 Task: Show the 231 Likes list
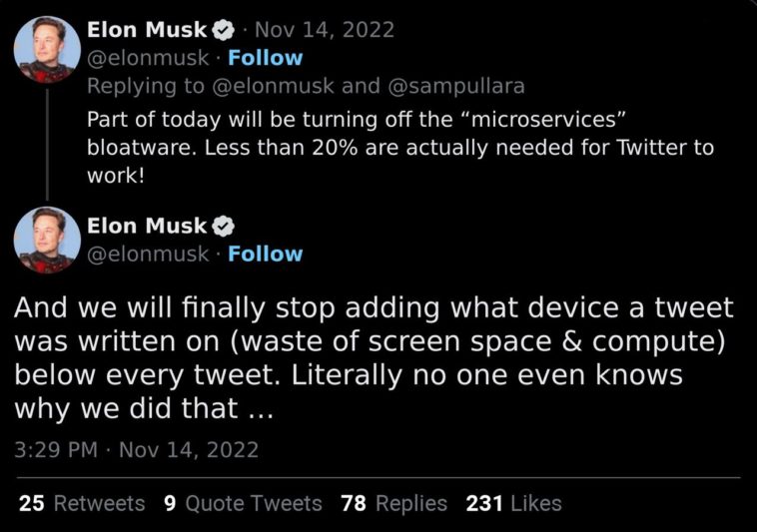coord(513,503)
